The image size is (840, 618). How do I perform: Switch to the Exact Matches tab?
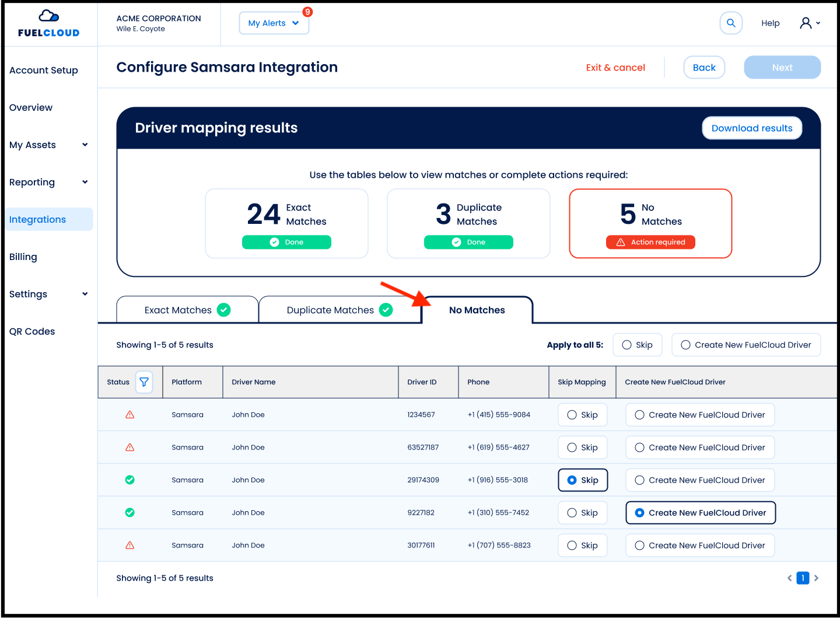(178, 310)
